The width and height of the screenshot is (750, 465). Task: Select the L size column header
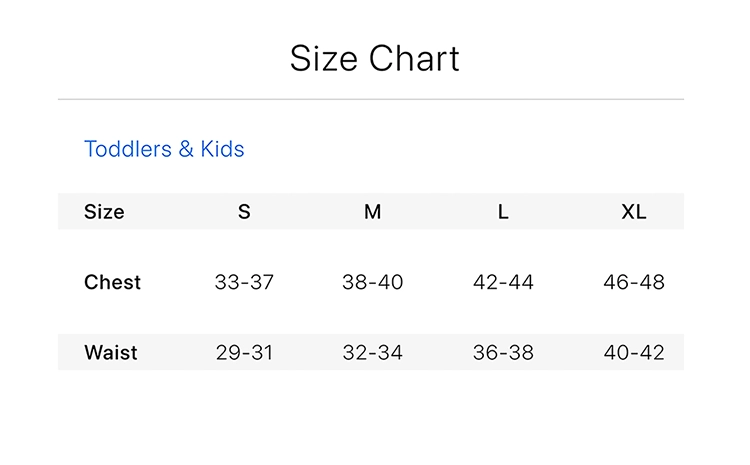(x=503, y=212)
